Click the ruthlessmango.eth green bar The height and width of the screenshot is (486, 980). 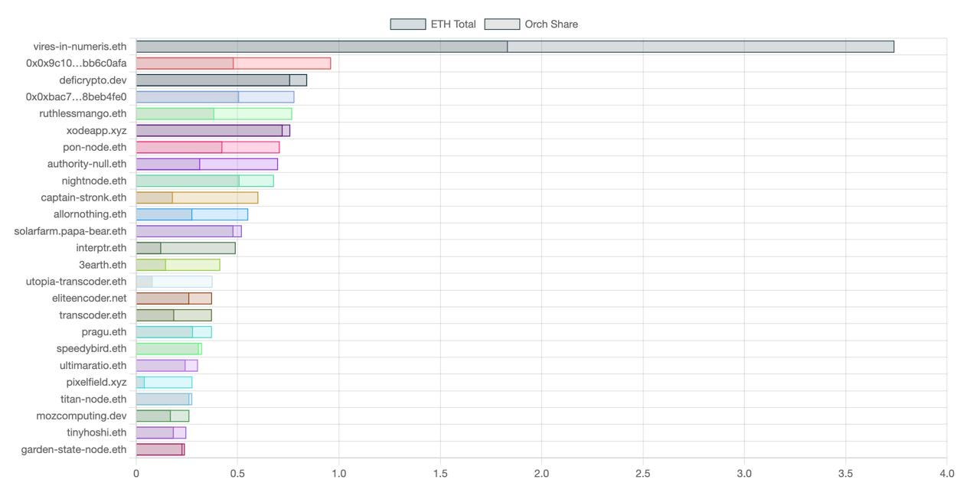tap(214, 114)
